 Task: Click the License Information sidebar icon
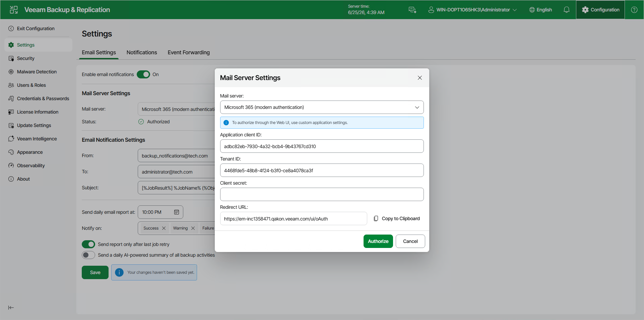click(11, 112)
